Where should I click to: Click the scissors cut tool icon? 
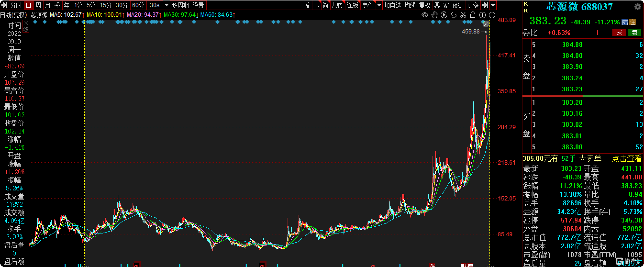click(x=463, y=15)
